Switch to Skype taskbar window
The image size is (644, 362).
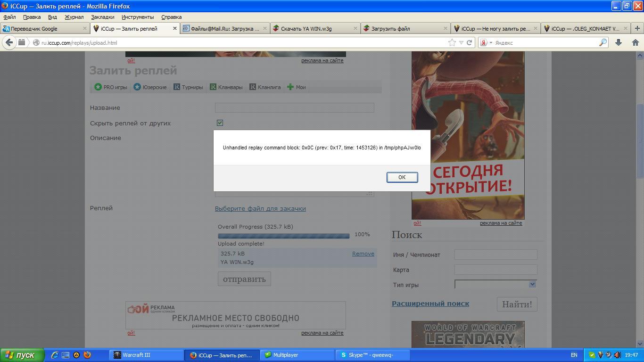372,355
